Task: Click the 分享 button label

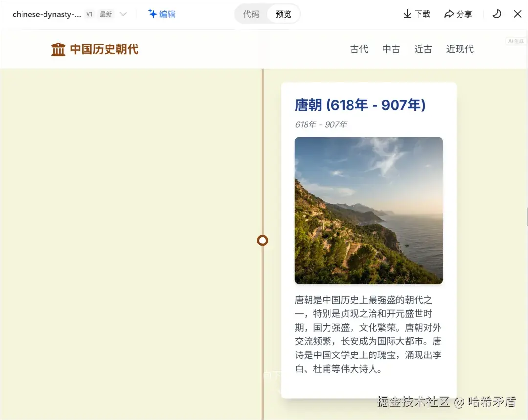Action: [x=464, y=14]
